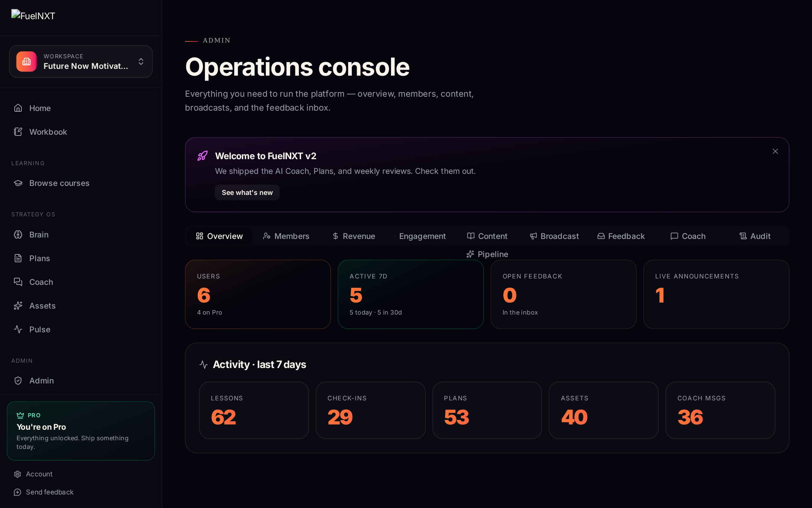Click the Assets sparkles icon

[x=18, y=306]
